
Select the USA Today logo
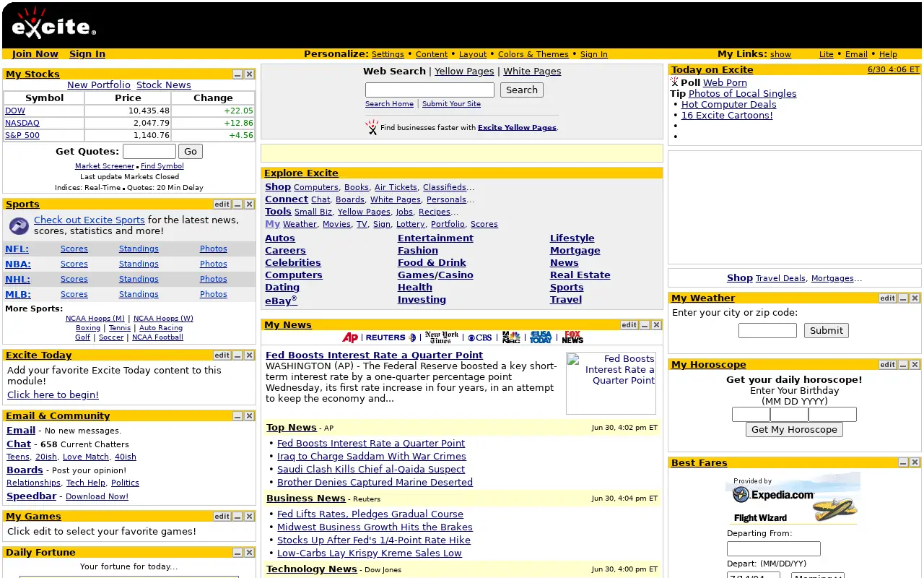click(541, 337)
